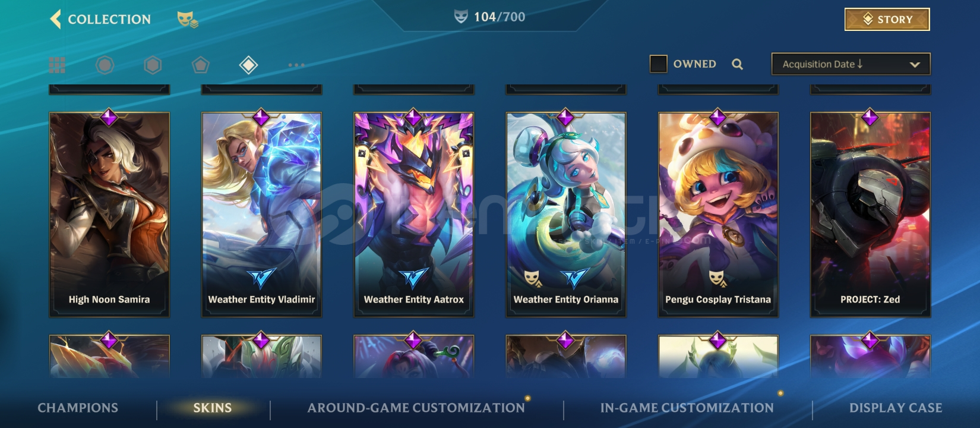The image size is (980, 428).
Task: Open the PROJECT: Zed skin card
Action: pos(870,214)
